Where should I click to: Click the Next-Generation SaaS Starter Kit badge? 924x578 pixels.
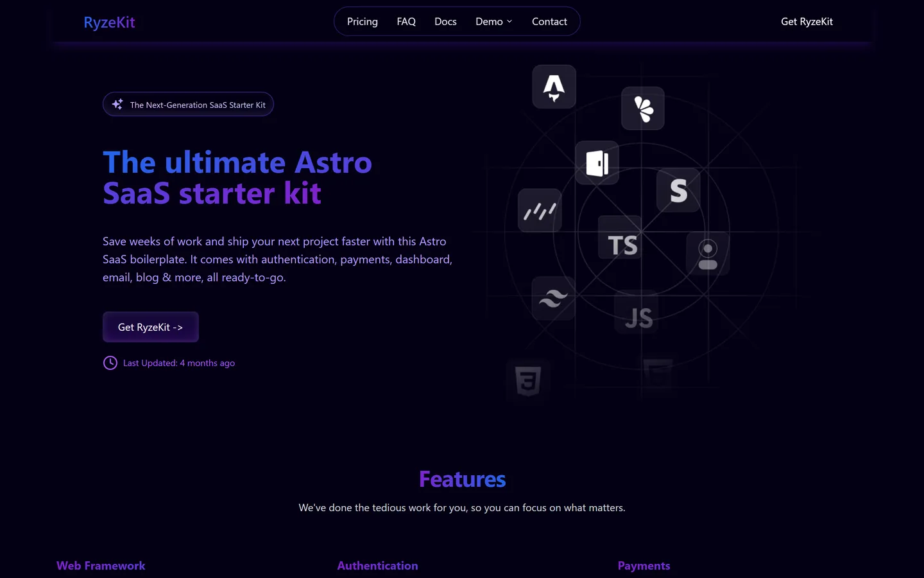click(188, 104)
